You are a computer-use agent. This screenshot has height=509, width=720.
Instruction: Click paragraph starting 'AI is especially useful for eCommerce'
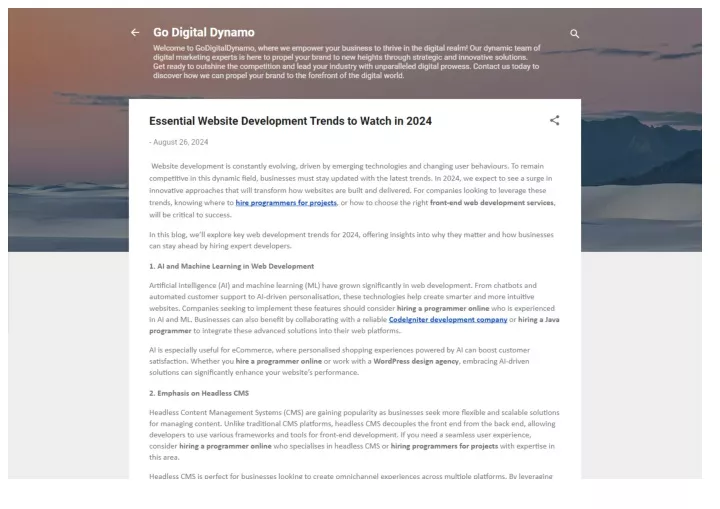[339, 361]
